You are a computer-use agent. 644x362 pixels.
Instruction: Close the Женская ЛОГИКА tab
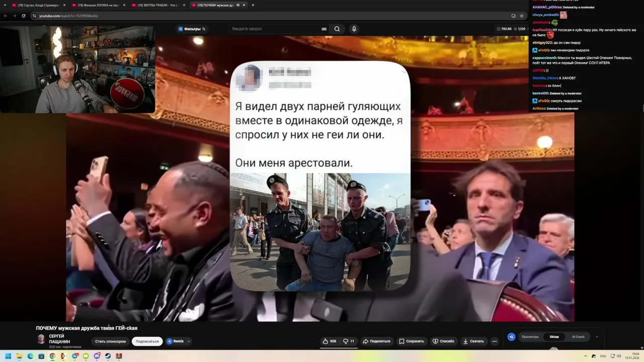tap(124, 5)
